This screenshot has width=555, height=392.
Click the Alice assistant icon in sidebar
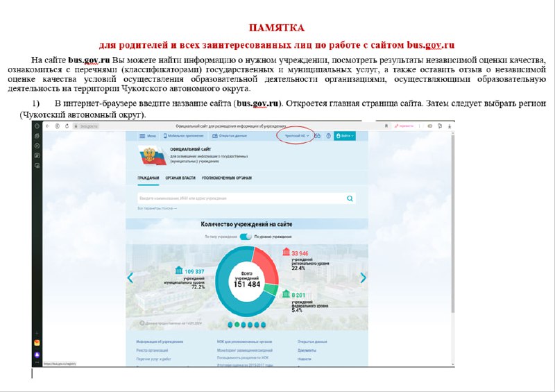coord(37,355)
